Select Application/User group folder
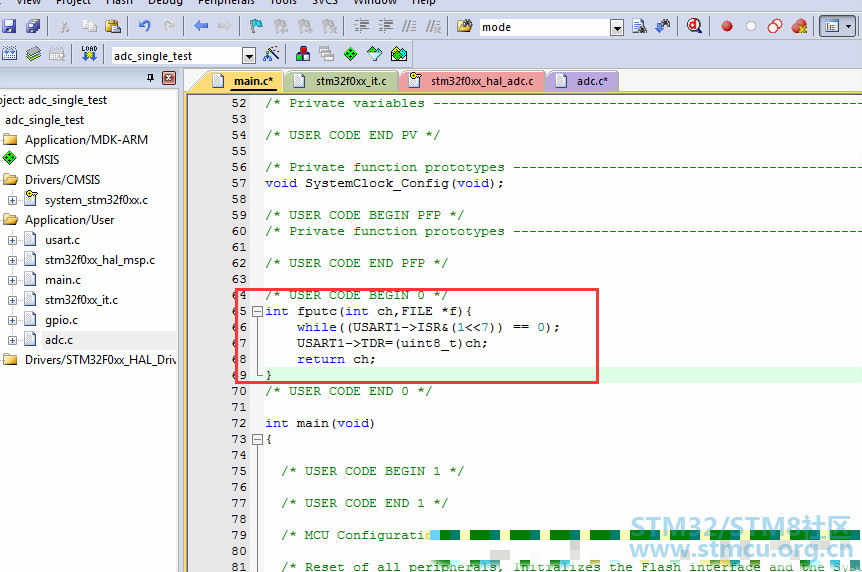 (69, 220)
